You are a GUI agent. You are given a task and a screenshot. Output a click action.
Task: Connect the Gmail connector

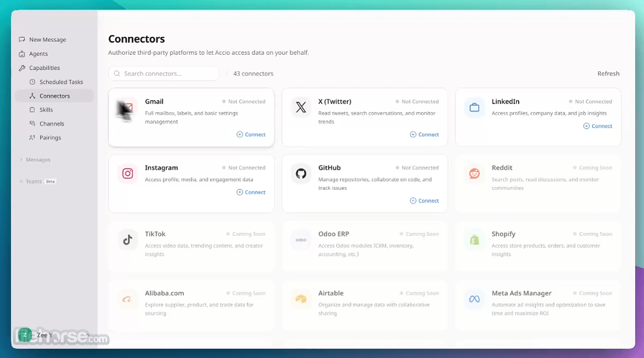tap(251, 135)
